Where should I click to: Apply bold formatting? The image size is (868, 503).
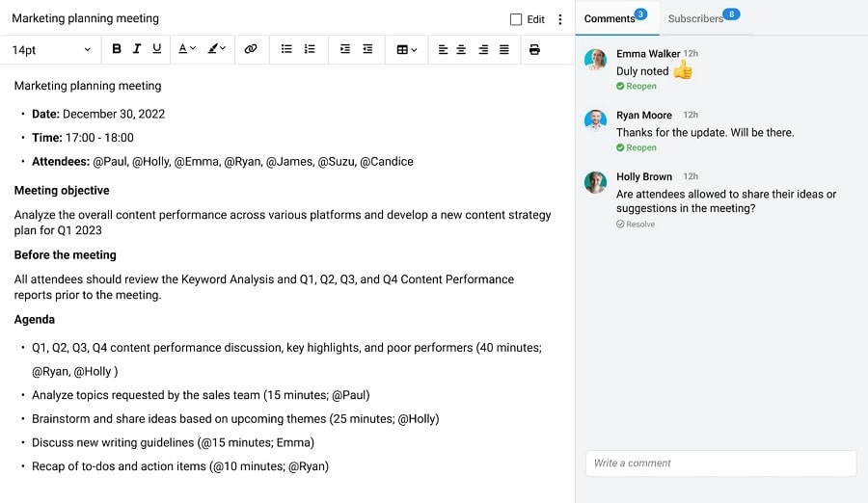pos(117,49)
